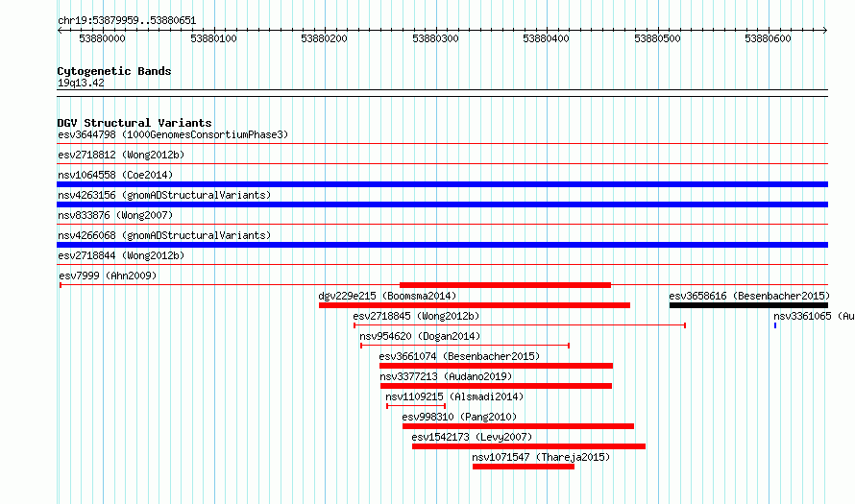Open the esv3661074 (Besenbacher2015) label
The image size is (855, 504).
coord(459,356)
